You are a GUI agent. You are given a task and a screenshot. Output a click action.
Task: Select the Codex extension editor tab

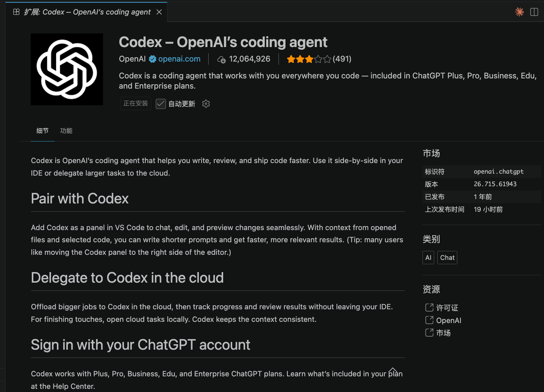coord(87,12)
